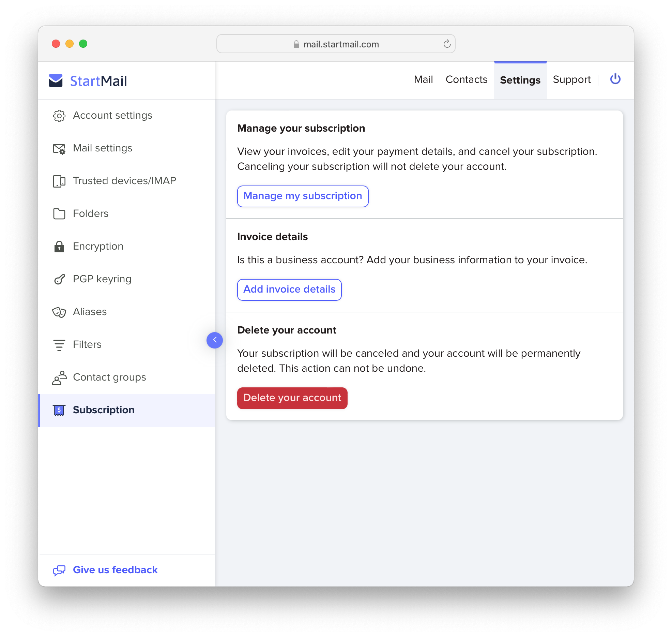The width and height of the screenshot is (672, 637).
Task: Select Subscription in the sidebar
Action: 126,410
